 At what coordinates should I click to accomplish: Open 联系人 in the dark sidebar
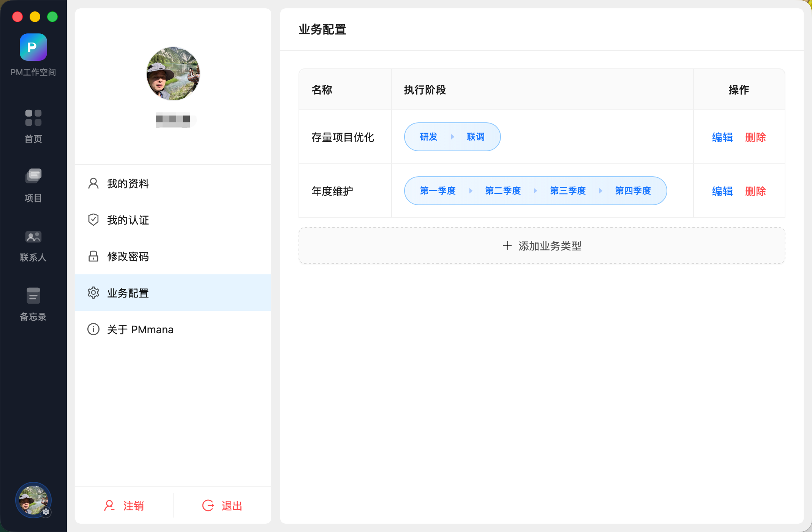click(33, 246)
